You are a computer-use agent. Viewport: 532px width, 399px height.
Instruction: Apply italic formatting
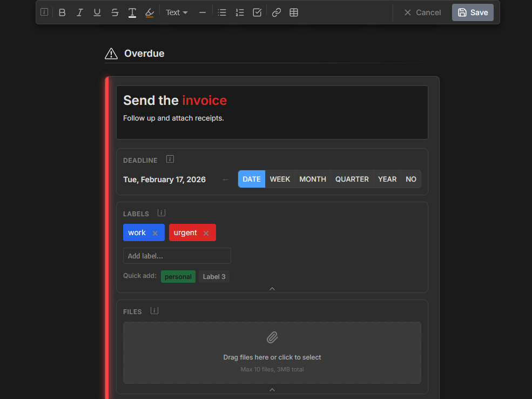[x=79, y=12]
